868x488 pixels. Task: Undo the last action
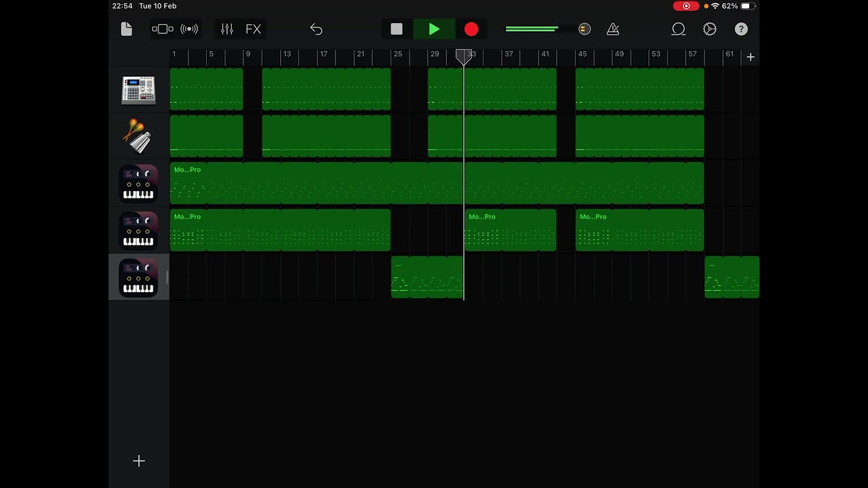(x=316, y=29)
